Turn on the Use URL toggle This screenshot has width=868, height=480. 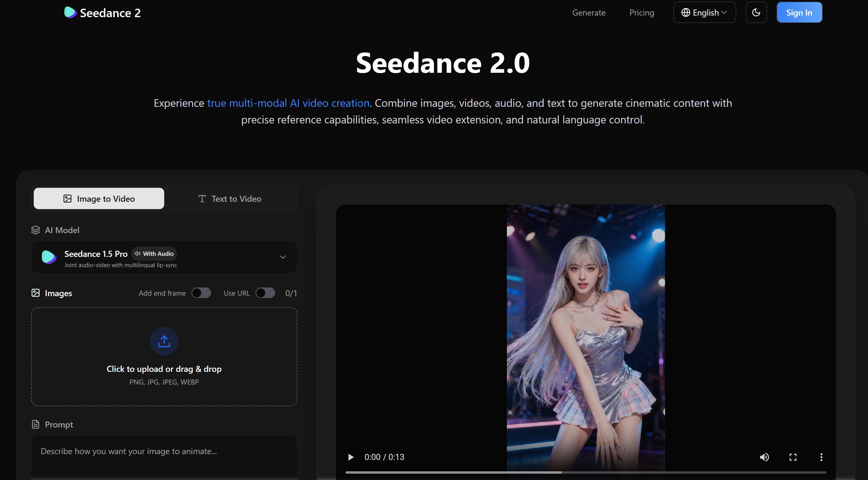click(265, 293)
